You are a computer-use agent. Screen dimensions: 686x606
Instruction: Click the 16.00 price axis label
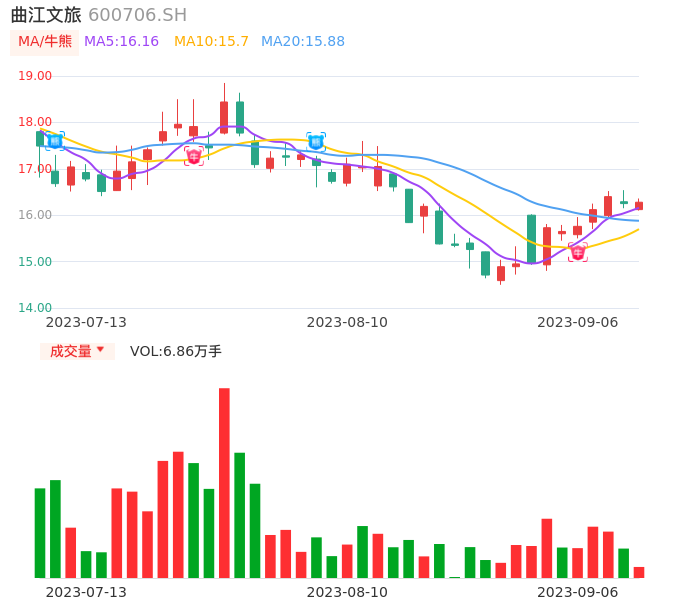coord(35,215)
